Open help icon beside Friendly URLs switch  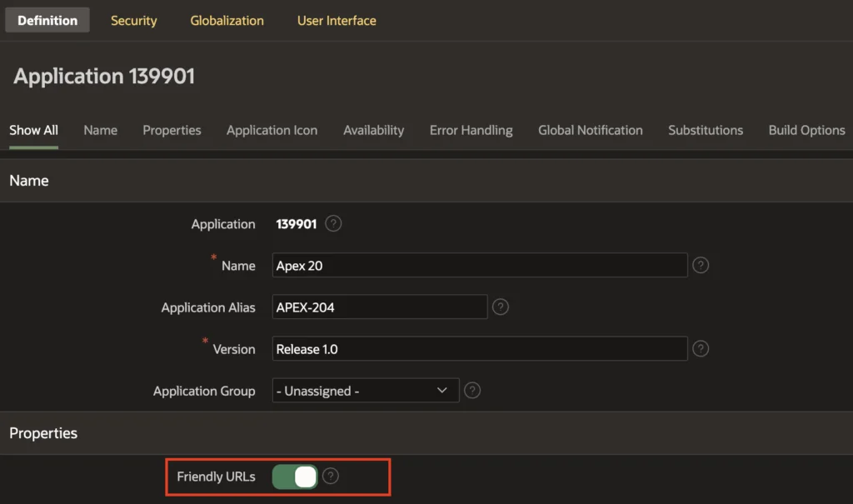click(330, 477)
